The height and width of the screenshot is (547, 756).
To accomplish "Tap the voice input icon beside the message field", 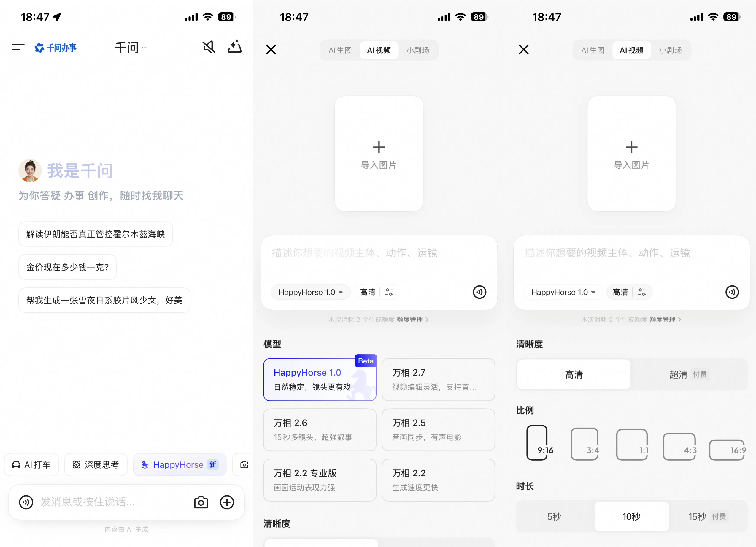I will [x=26, y=502].
